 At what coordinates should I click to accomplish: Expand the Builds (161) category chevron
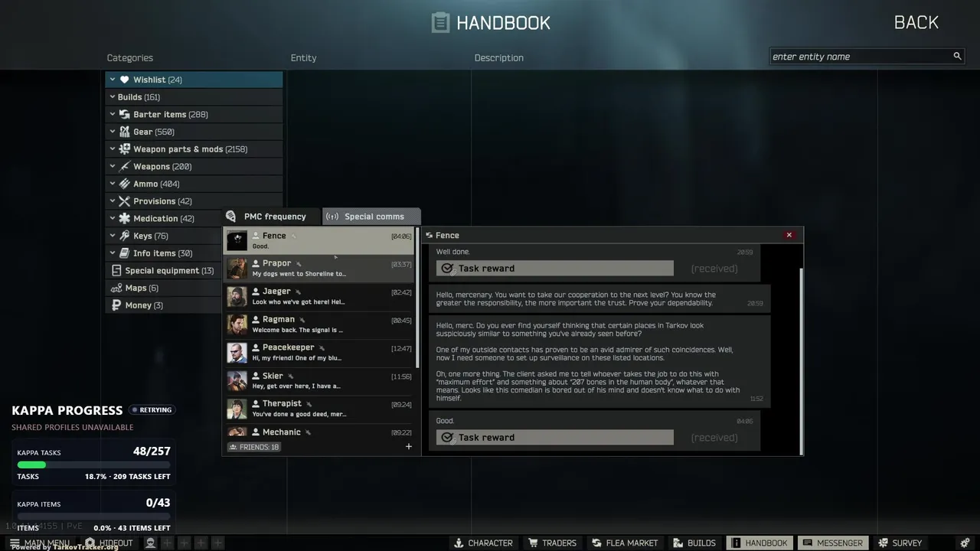point(112,97)
